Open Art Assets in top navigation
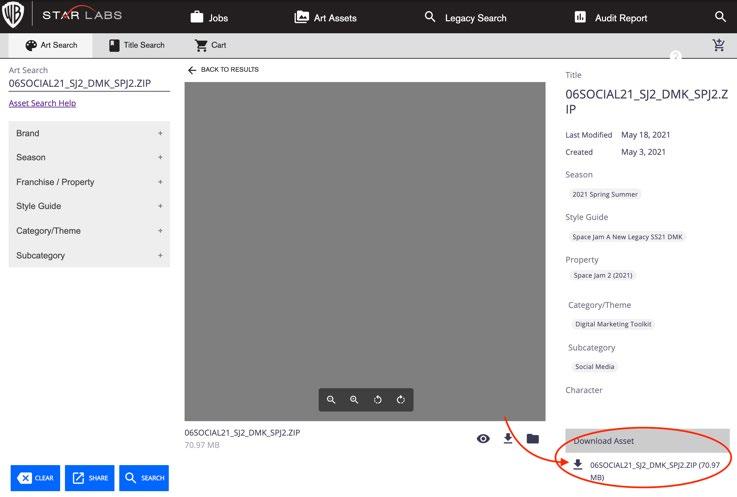Viewport: 737px width, 497px height. pos(325,17)
